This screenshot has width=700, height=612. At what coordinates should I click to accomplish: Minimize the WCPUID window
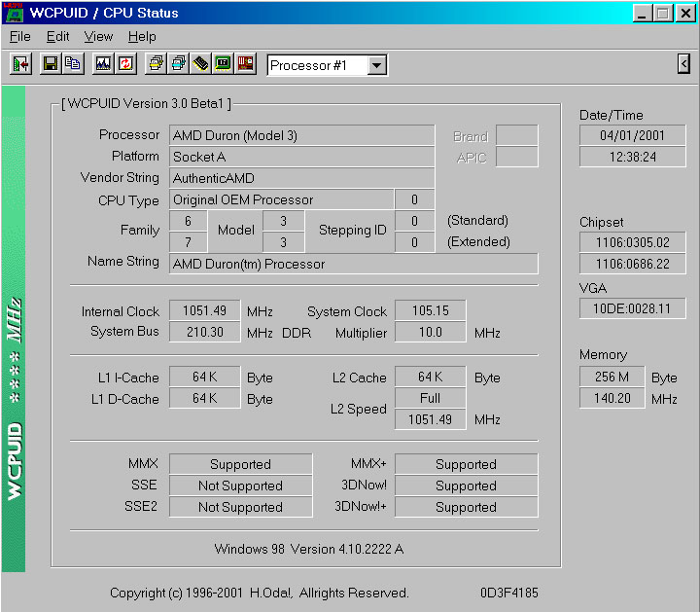[642, 13]
